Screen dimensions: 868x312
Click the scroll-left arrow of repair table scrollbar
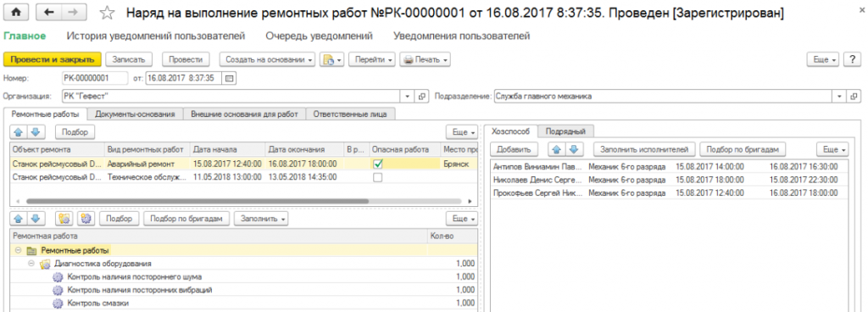17,202
